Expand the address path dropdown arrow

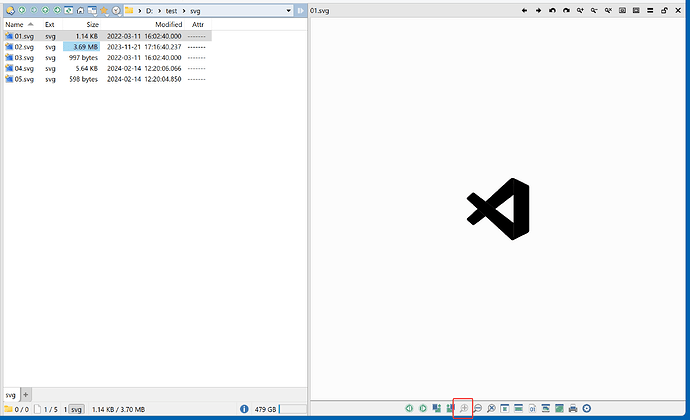tap(289, 11)
